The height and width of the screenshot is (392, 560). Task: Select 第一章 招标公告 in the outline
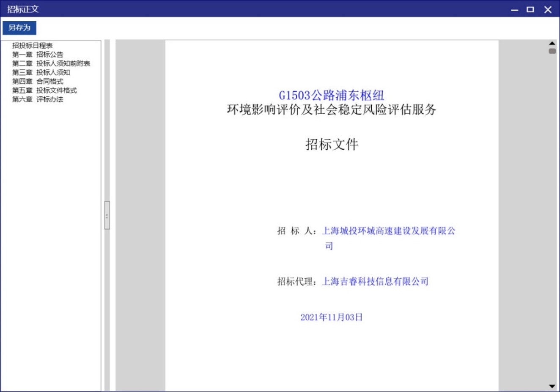click(38, 55)
